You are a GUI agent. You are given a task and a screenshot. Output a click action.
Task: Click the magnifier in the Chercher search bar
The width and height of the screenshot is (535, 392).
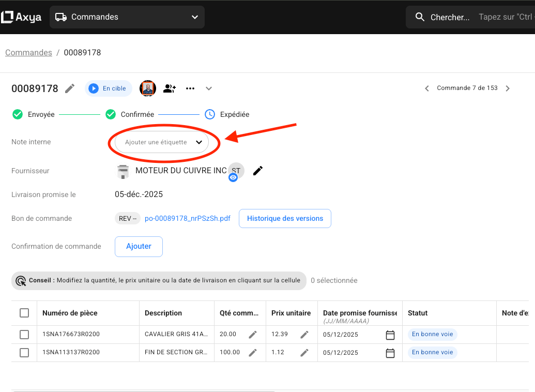click(419, 17)
